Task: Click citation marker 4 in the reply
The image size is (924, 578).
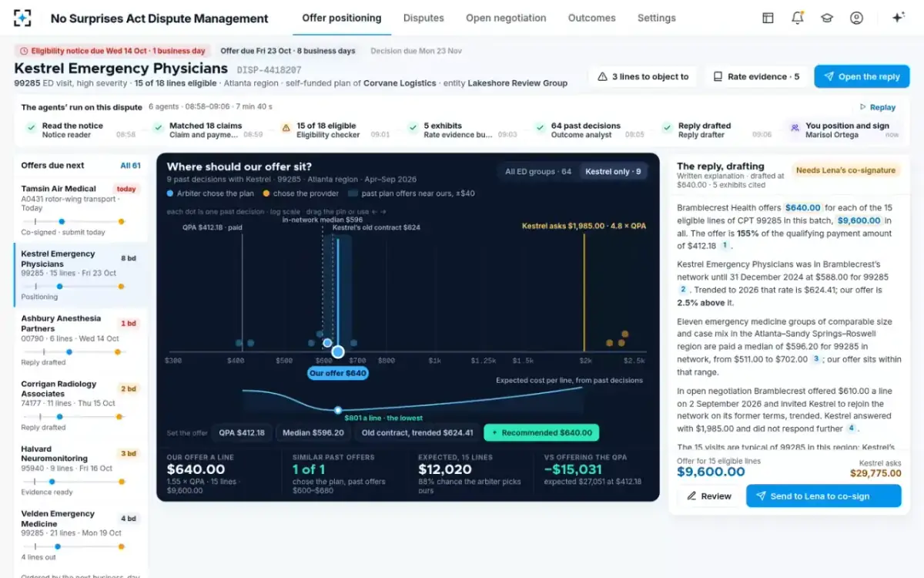Action: [851, 428]
